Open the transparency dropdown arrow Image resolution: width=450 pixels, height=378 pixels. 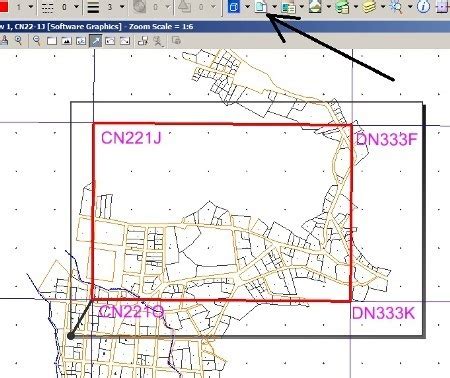pos(168,6)
